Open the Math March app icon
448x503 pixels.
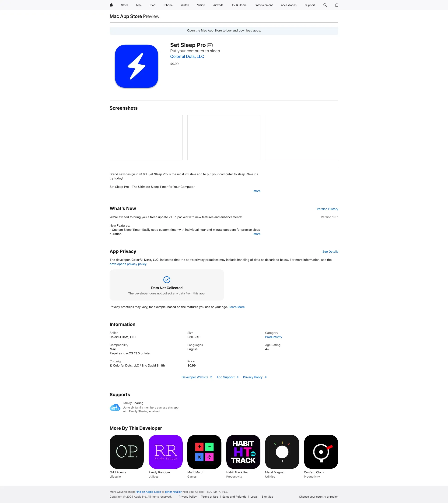point(204,451)
